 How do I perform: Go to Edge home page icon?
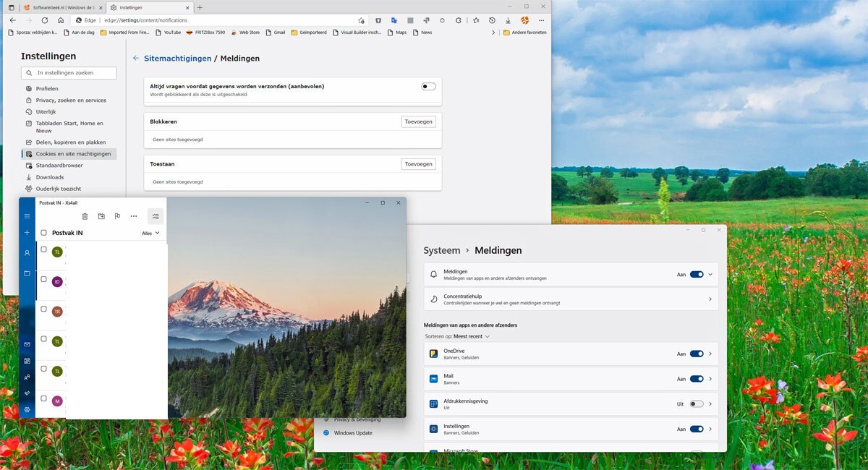(x=61, y=20)
